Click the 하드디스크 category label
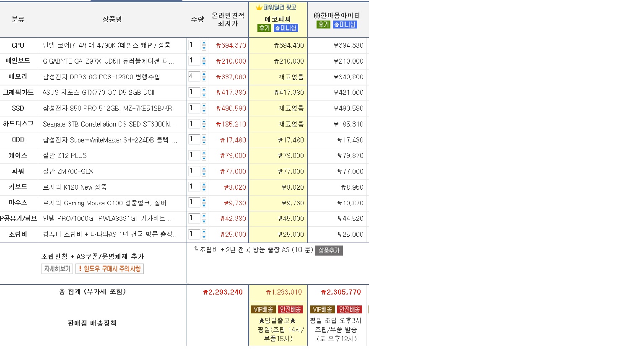 18,124
